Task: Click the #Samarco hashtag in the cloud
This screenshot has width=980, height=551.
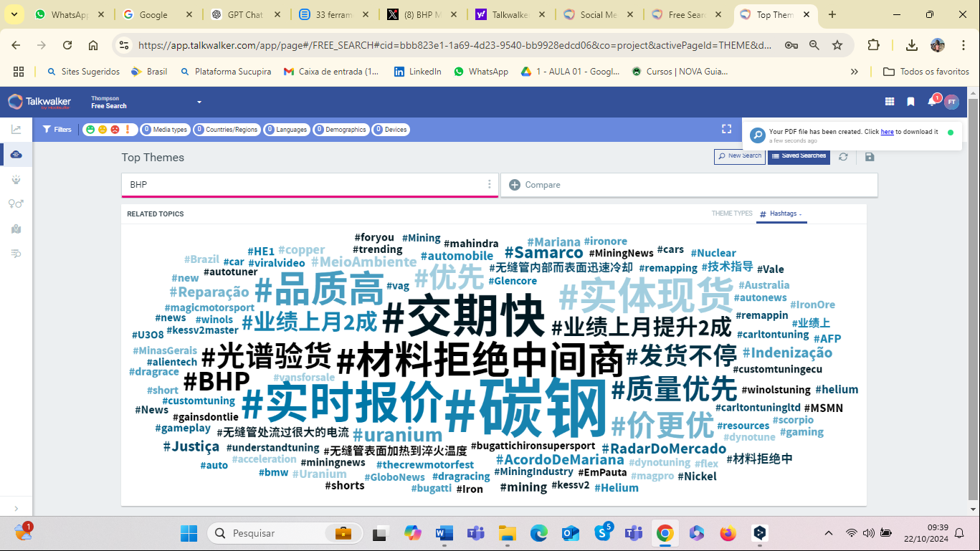Action: pyautogui.click(x=543, y=252)
